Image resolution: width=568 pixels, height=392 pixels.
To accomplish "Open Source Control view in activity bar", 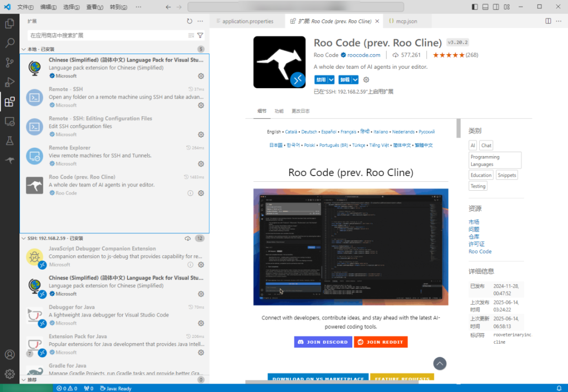I will pos(10,63).
